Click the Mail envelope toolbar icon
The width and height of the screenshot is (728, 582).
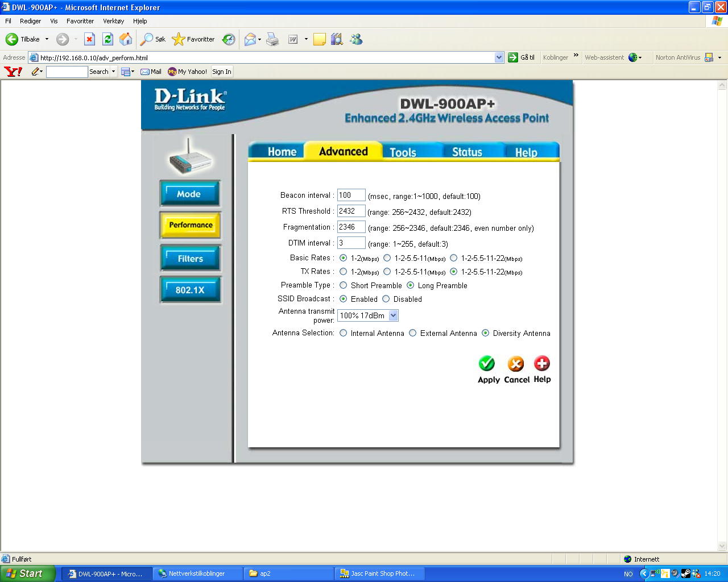click(x=250, y=39)
